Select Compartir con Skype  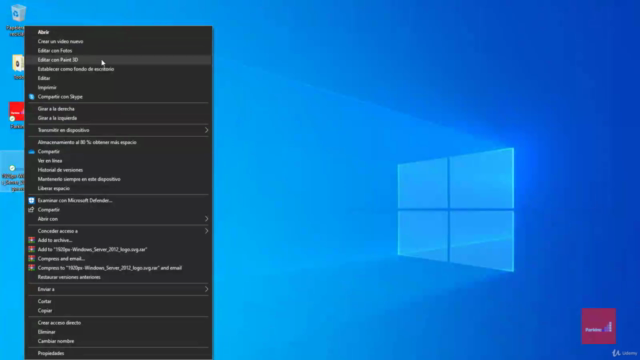[x=118, y=97]
